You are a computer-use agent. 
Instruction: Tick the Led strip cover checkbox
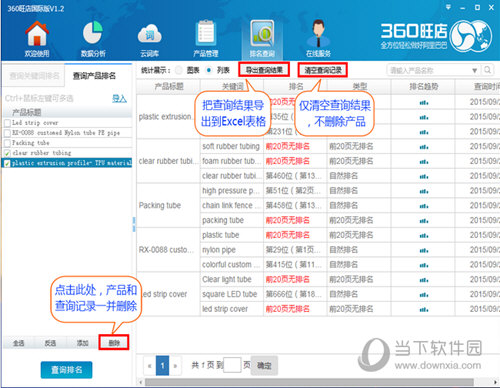tap(7, 123)
